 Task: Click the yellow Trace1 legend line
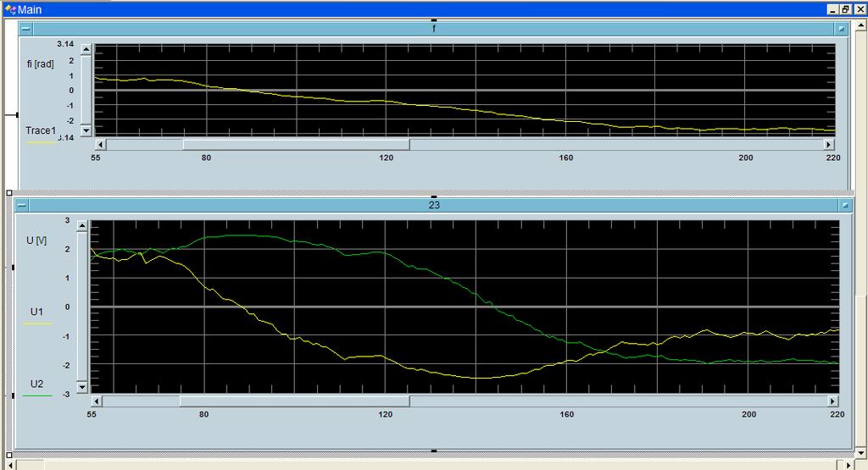(42, 142)
